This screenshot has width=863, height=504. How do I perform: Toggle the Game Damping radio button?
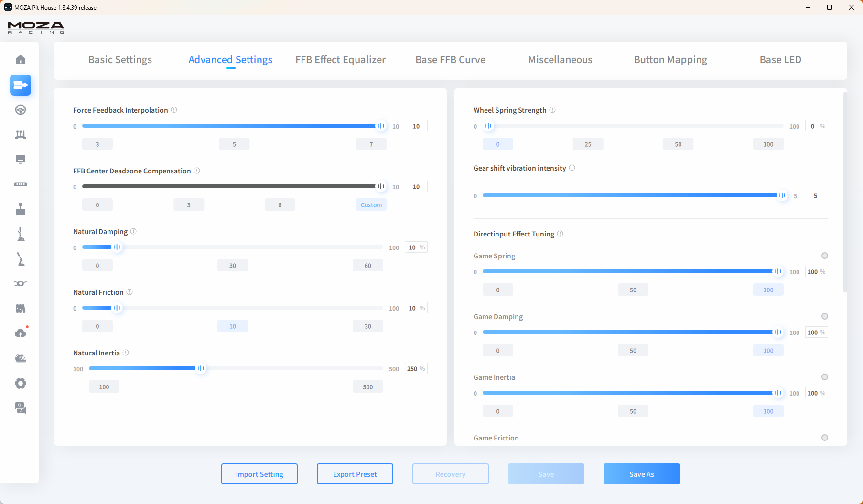(x=824, y=316)
